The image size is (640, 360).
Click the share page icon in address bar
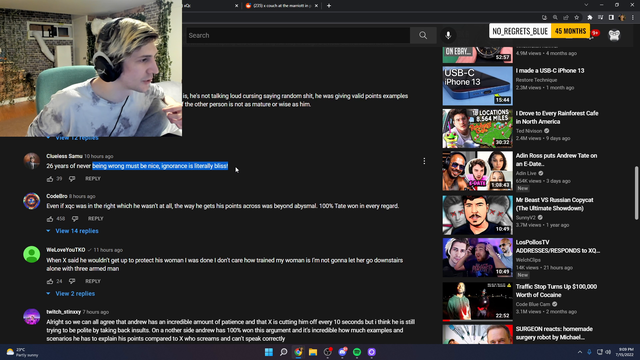566,18
